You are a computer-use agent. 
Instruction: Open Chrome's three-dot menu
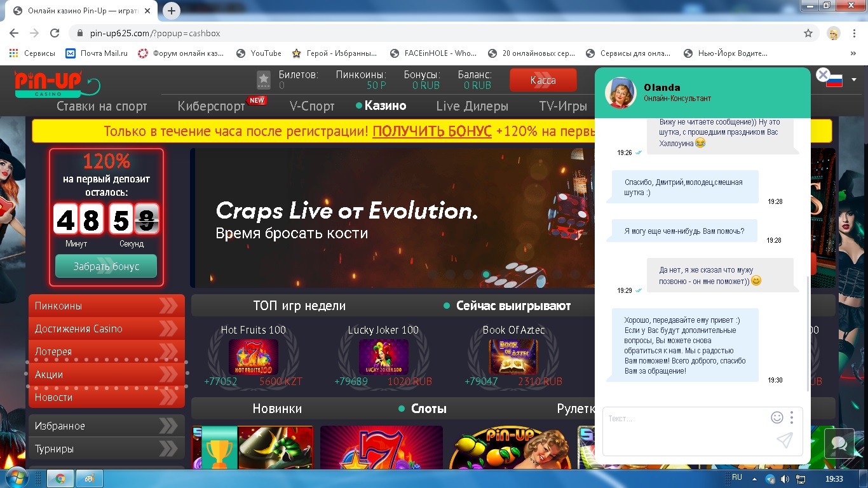(x=854, y=33)
